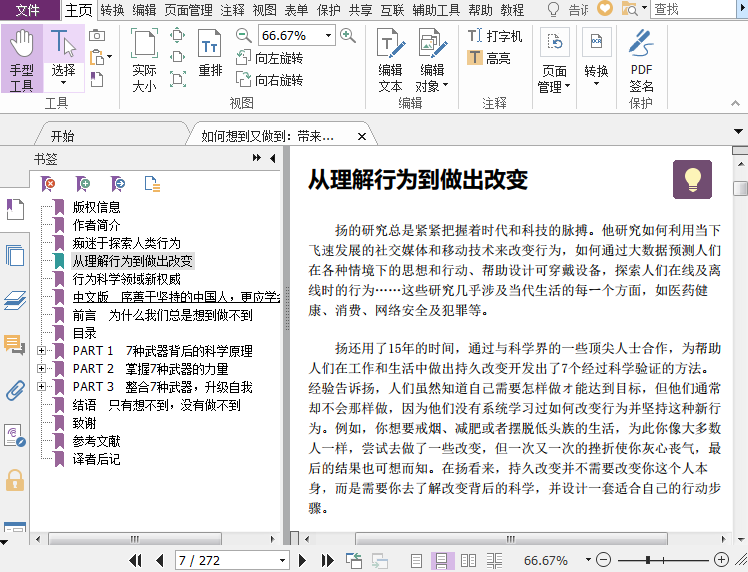Image resolution: width=748 pixels, height=572 pixels.
Task: Expand the PART 3 bookmark
Action: 41,386
